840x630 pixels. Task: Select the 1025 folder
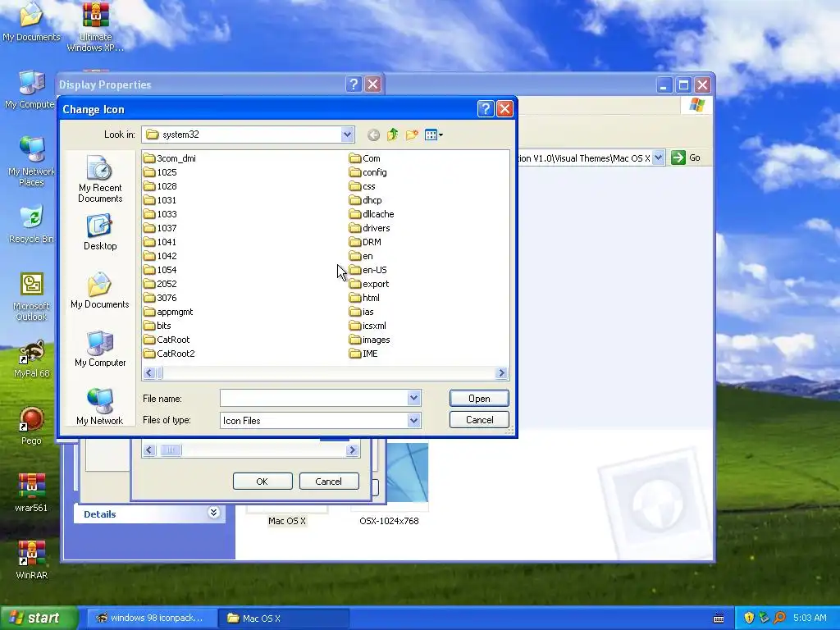(x=160, y=172)
